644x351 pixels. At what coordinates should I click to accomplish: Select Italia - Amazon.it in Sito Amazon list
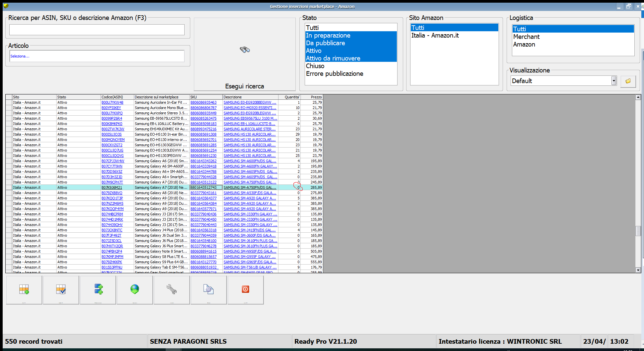coord(454,35)
